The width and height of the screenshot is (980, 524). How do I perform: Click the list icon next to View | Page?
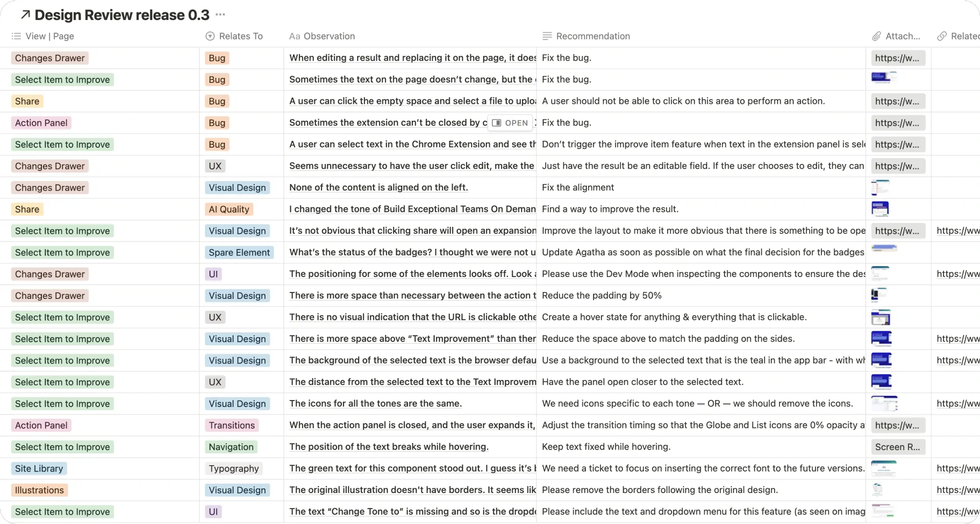(16, 36)
